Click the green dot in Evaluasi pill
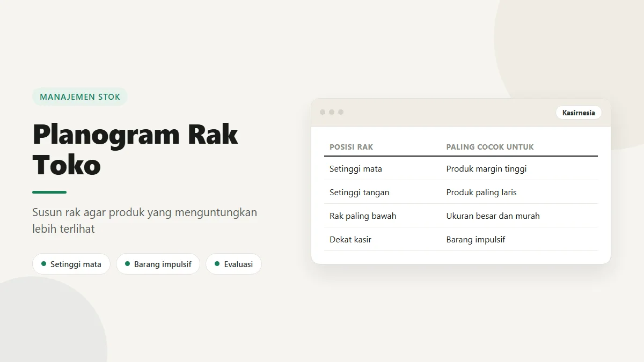This screenshot has height=362, width=644. [217, 264]
